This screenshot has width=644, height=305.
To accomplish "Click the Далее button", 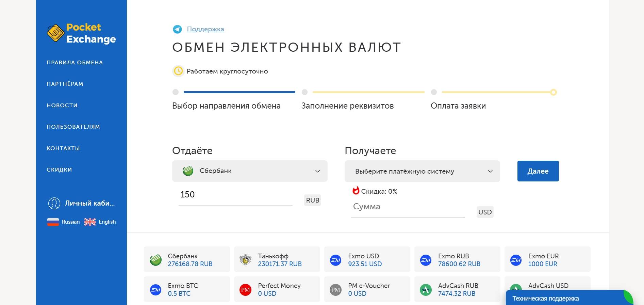I will pyautogui.click(x=538, y=171).
